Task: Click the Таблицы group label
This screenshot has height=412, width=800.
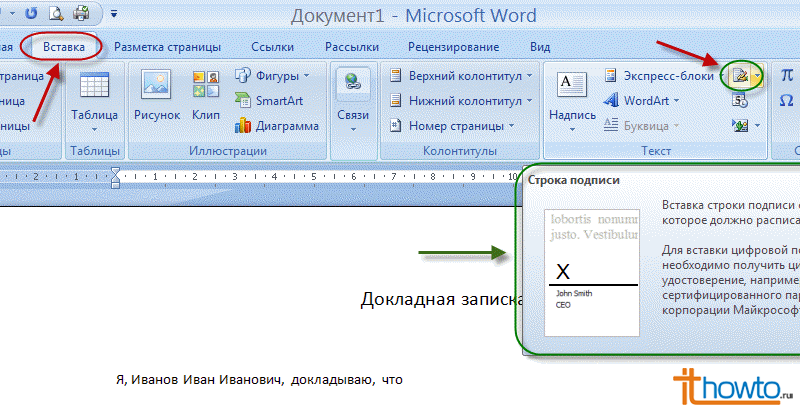Action: 95,151
